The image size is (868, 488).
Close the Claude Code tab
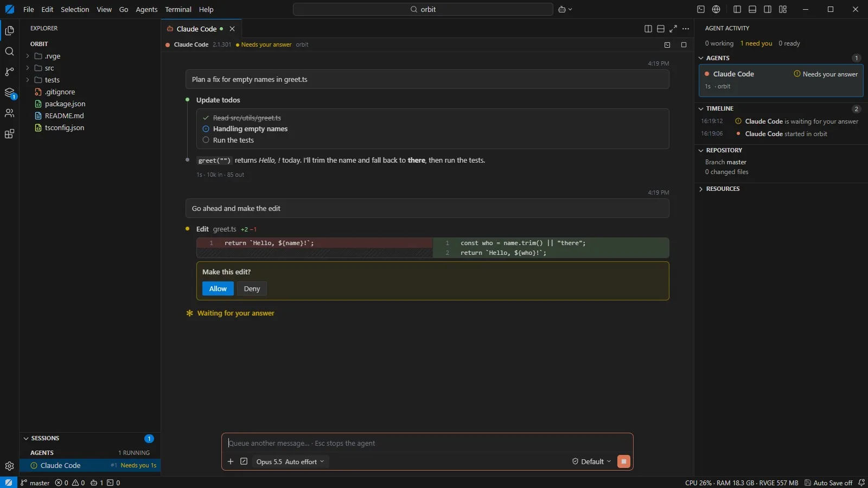232,29
